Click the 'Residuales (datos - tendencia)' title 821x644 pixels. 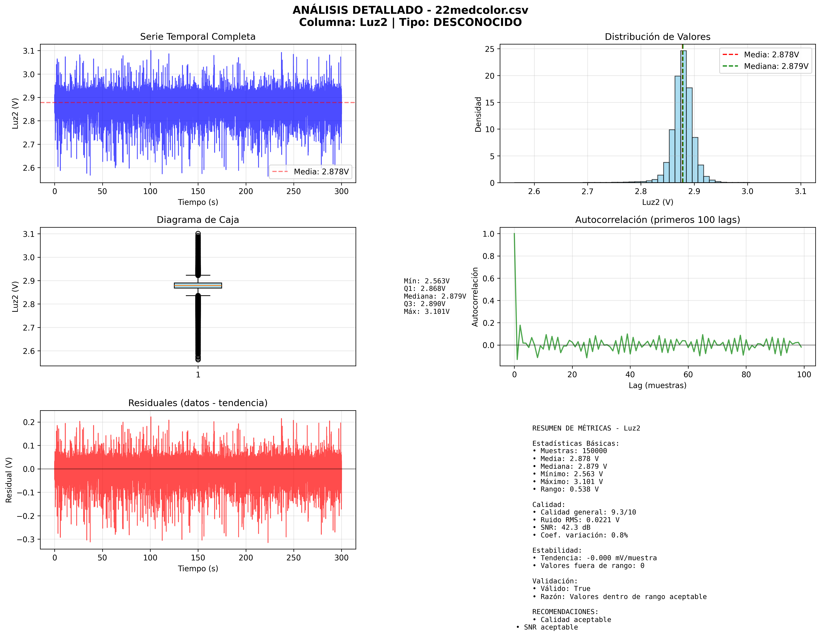coord(197,403)
